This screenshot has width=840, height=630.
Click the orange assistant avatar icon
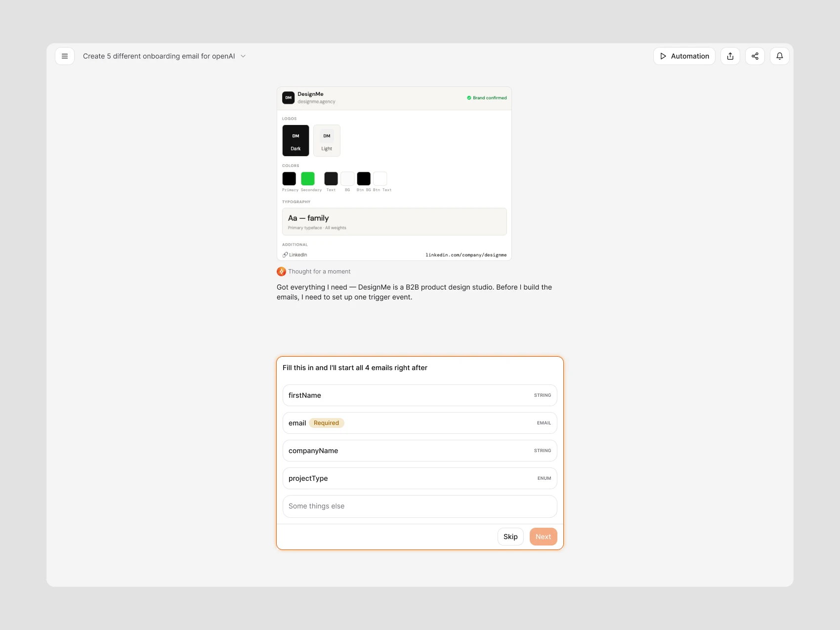click(x=282, y=272)
